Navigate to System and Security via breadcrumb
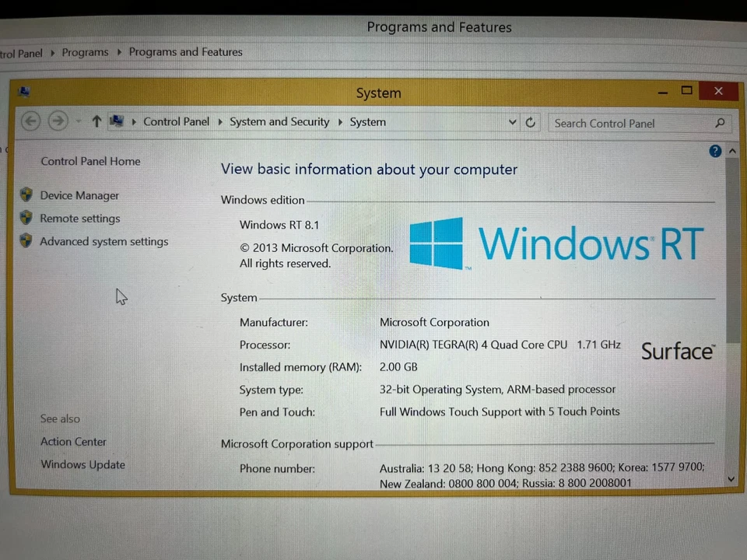 coord(279,121)
